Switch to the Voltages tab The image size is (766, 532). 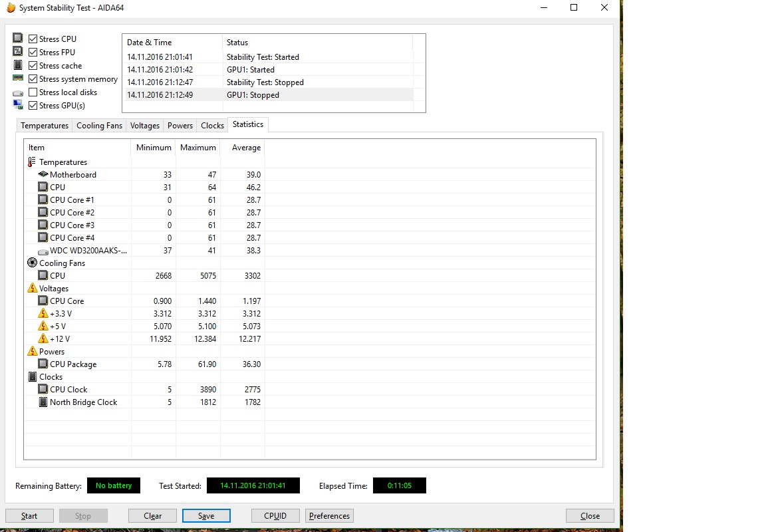pyautogui.click(x=144, y=126)
